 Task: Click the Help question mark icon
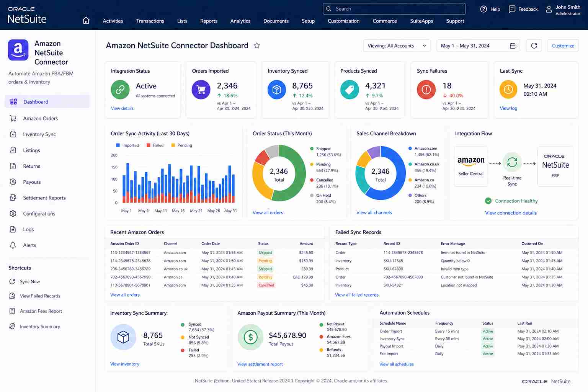click(x=483, y=9)
